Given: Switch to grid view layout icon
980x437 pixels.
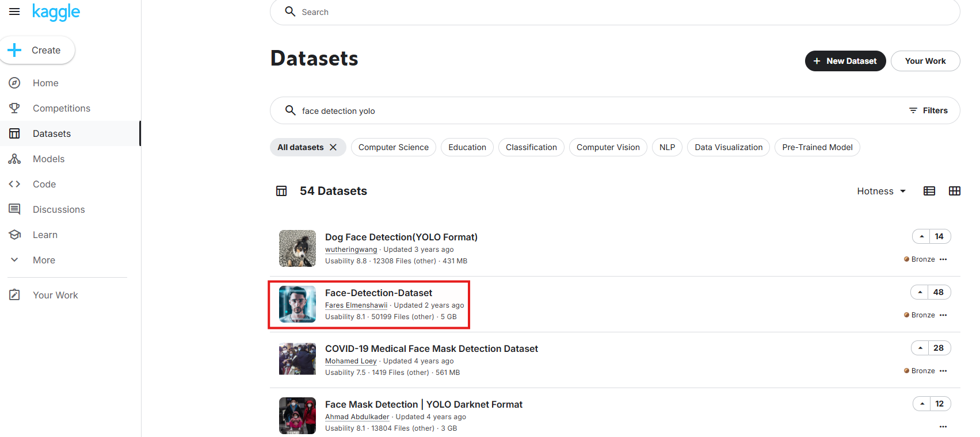Looking at the screenshot, I should [955, 191].
